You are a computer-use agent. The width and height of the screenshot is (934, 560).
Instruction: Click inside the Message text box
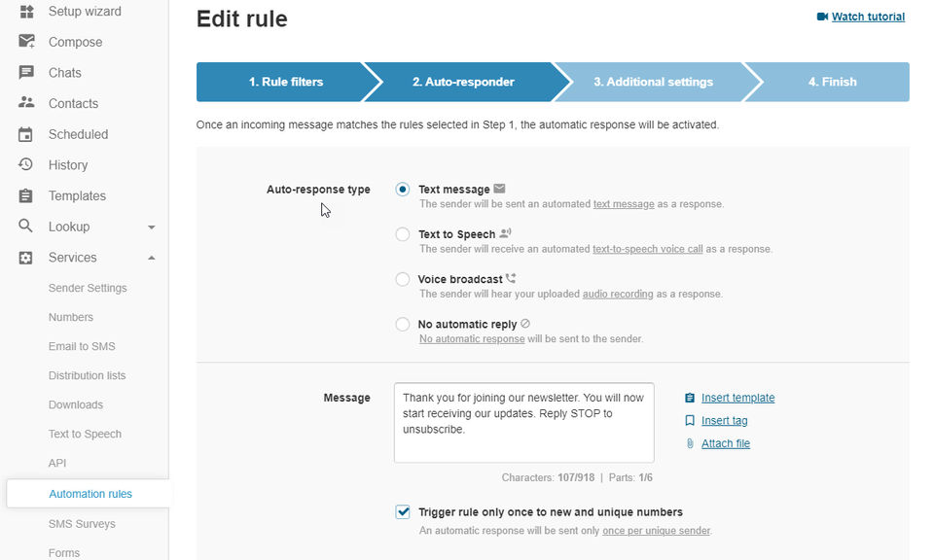[x=523, y=422]
